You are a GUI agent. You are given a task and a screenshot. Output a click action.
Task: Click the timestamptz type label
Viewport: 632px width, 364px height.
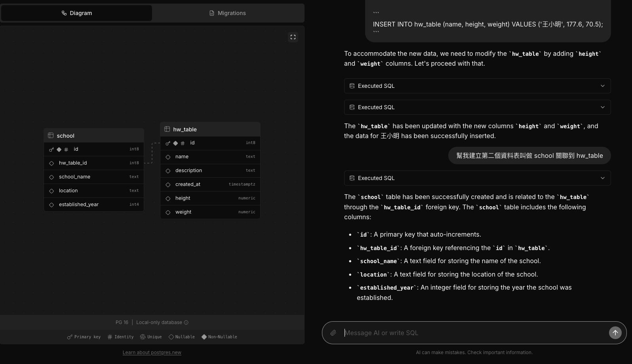coord(242,184)
